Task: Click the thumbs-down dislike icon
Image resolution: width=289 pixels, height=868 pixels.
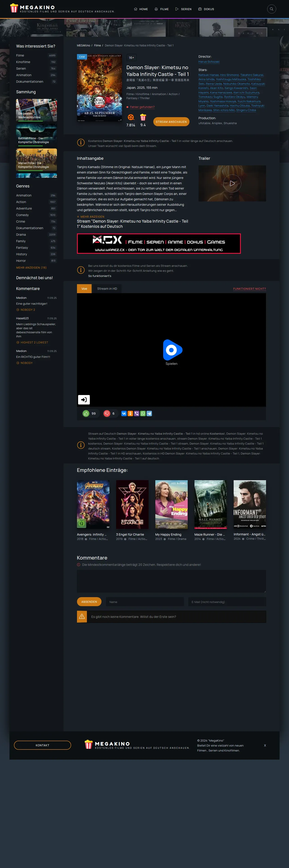Action: (107, 413)
